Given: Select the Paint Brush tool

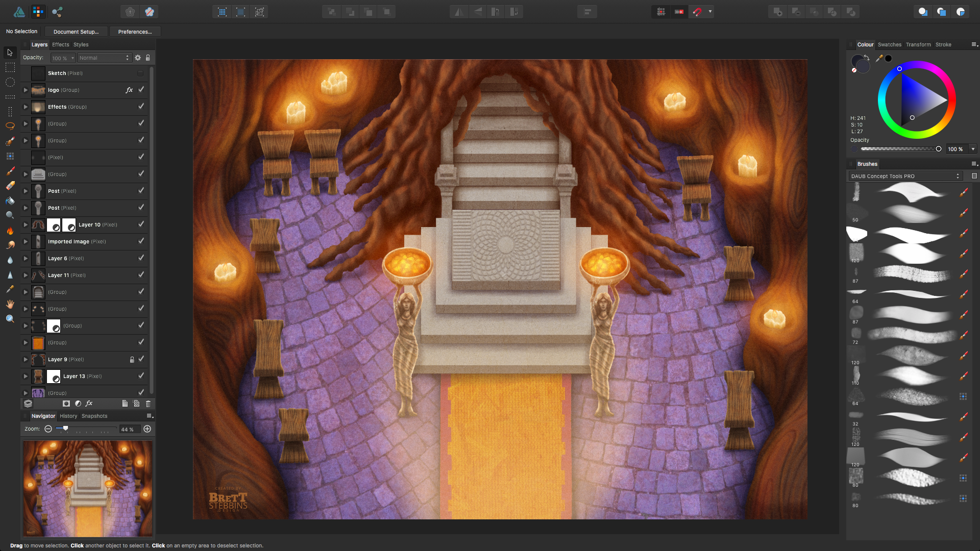Looking at the screenshot, I should coord(10,171).
